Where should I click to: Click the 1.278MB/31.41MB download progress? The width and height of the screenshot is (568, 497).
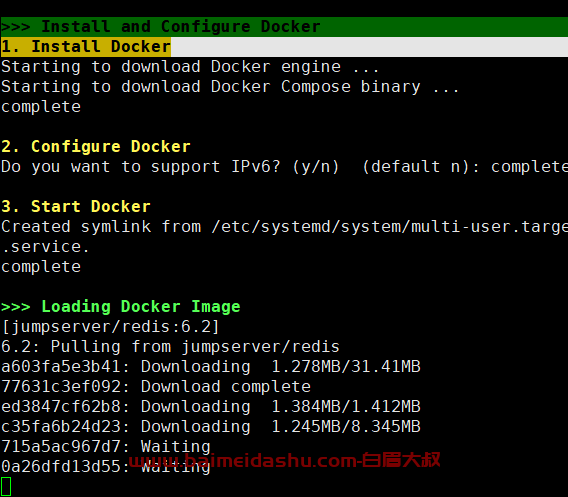tap(346, 367)
